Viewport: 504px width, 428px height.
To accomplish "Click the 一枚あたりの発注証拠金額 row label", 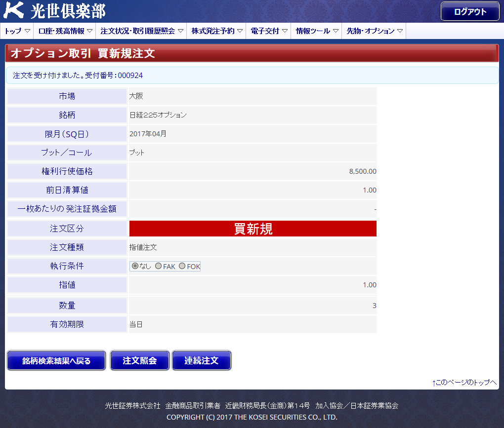I will pos(67,209).
